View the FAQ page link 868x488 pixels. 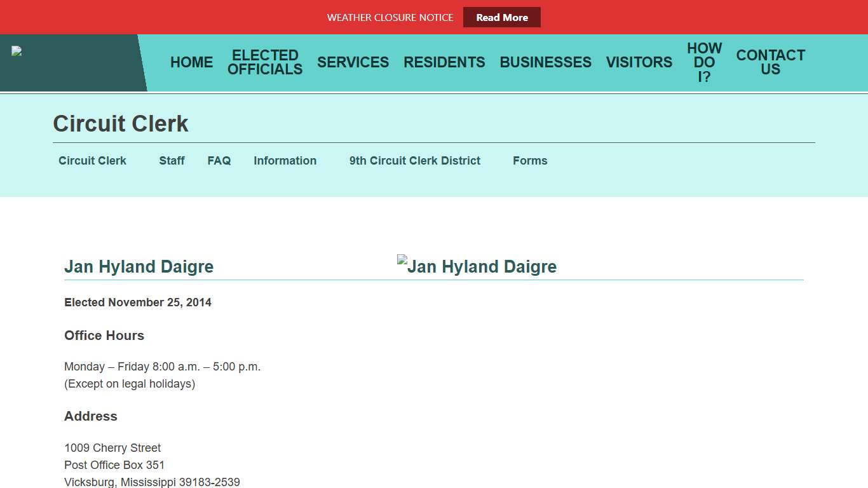pos(219,161)
